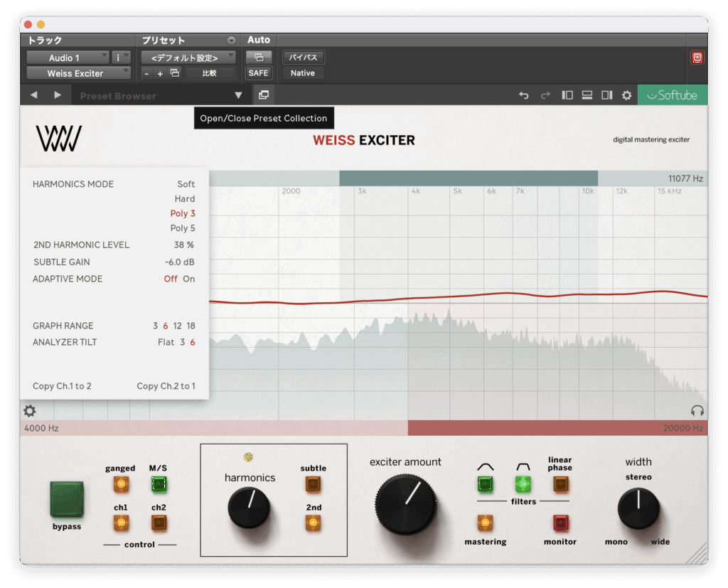Select ch1 control button
This screenshot has width=728, height=588.
pos(121,523)
